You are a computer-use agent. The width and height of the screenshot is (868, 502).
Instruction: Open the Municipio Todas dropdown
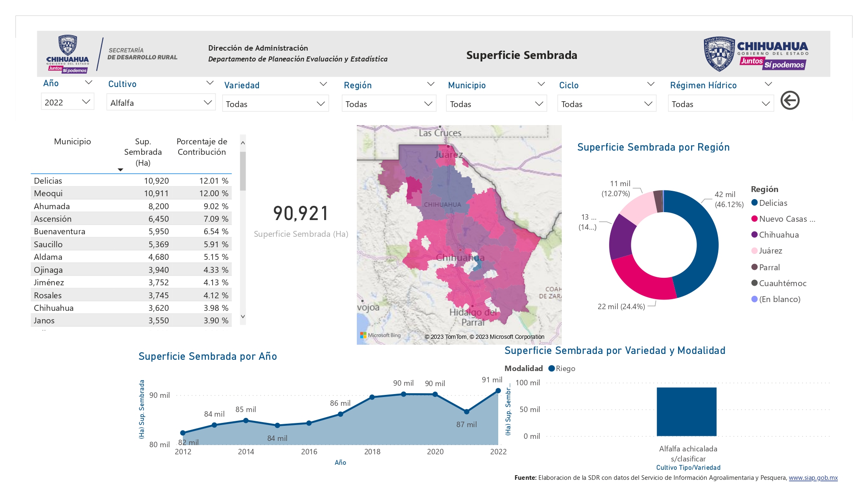496,104
